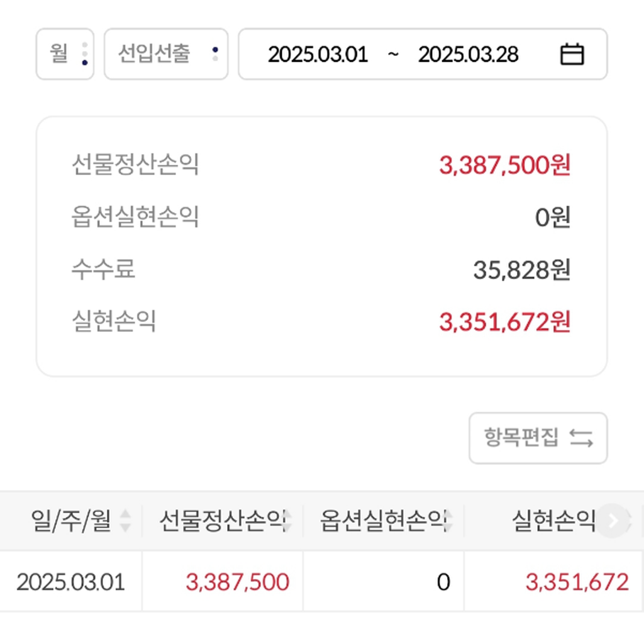
Task: Open the 월 period dropdown
Action: 65,54
